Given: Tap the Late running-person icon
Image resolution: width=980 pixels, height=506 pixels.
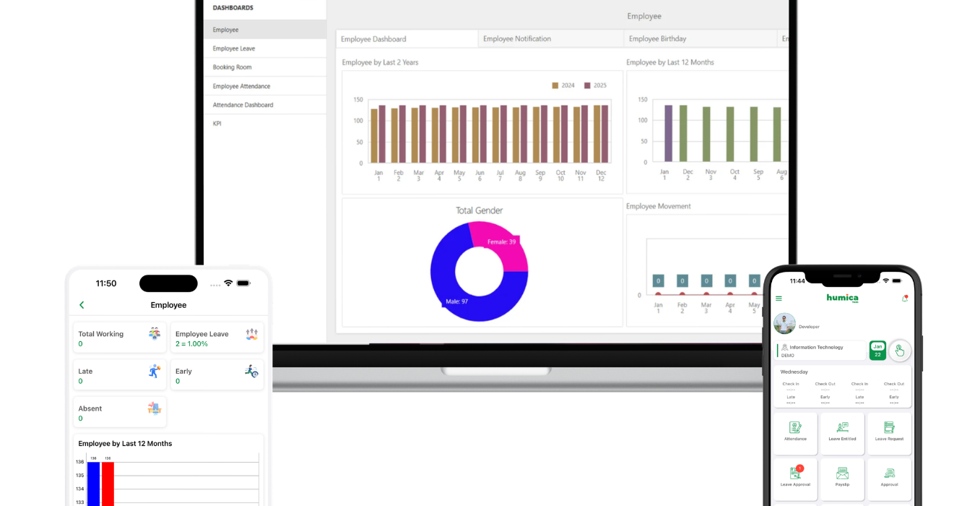Looking at the screenshot, I should click(x=155, y=371).
